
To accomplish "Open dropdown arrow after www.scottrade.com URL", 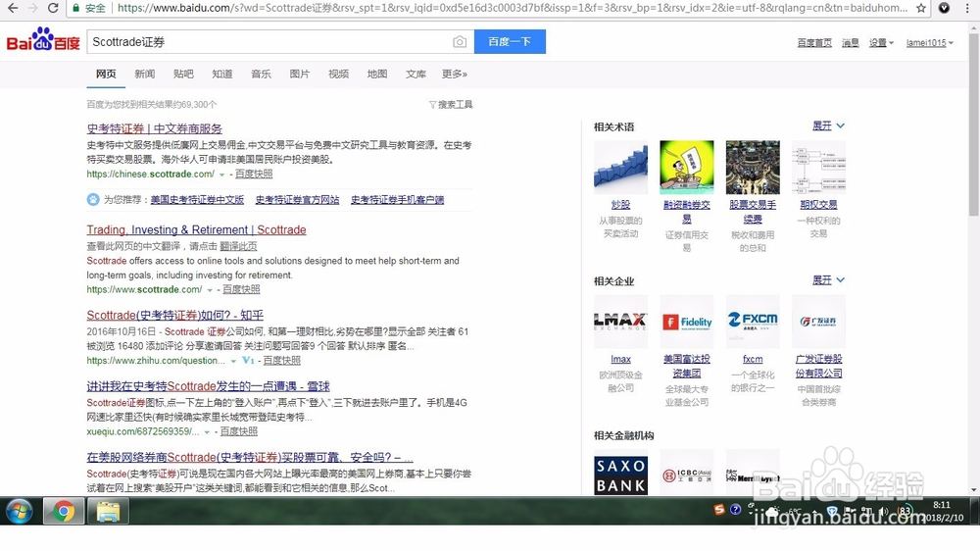I will point(210,289).
